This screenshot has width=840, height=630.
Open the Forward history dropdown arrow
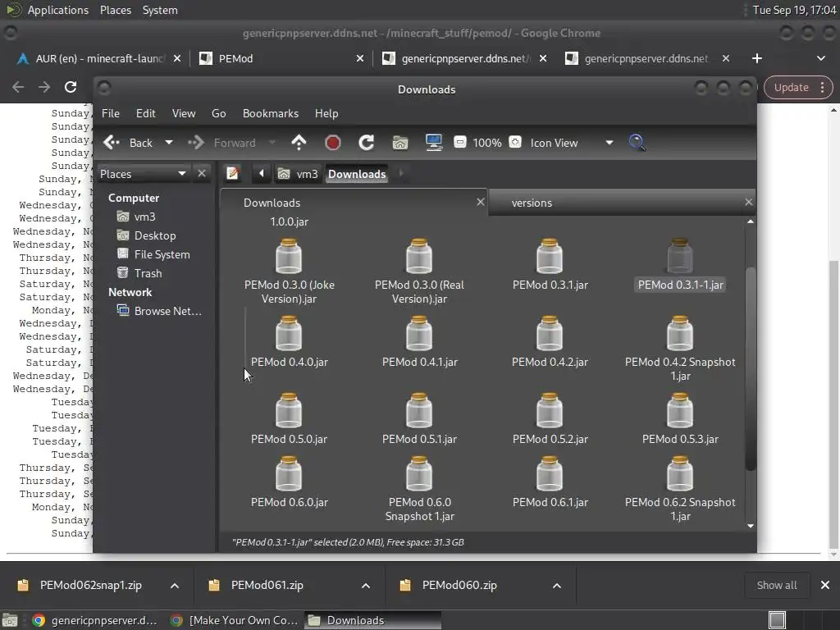tap(272, 143)
